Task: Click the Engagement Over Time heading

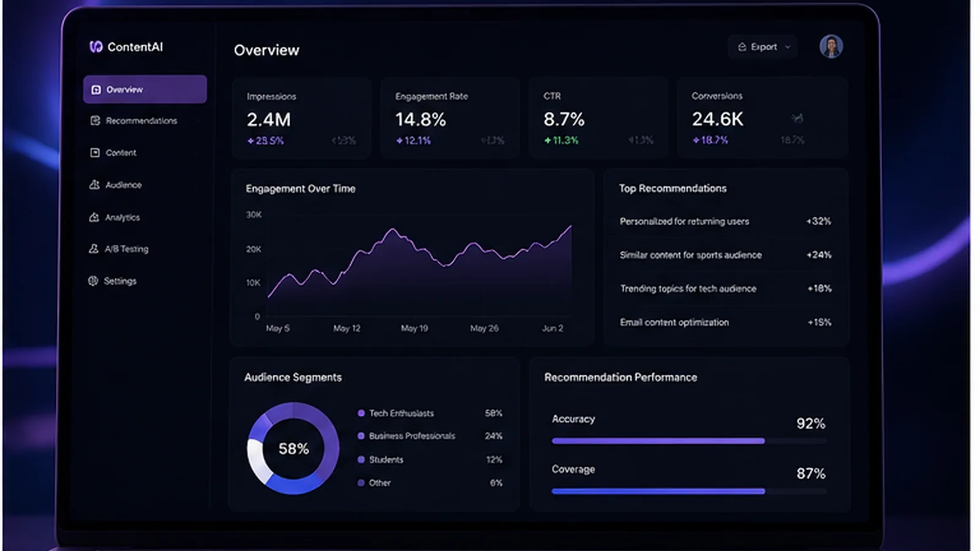Action: pyautogui.click(x=300, y=189)
